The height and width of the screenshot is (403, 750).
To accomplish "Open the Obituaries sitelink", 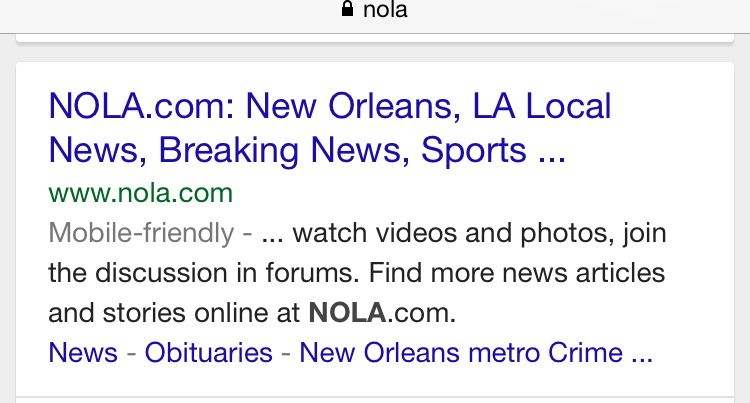I will click(x=209, y=353).
